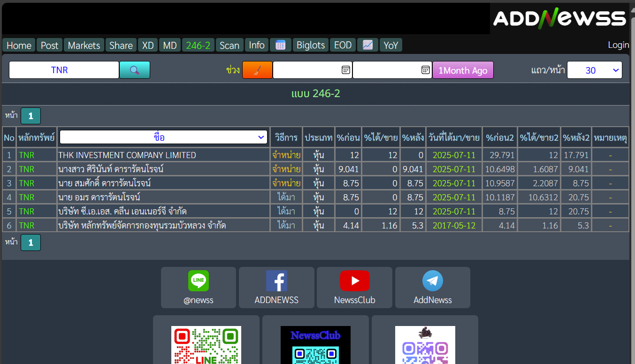This screenshot has width=635, height=364.
Task: Open the Facebook ADDNEWSS link
Action: [276, 288]
